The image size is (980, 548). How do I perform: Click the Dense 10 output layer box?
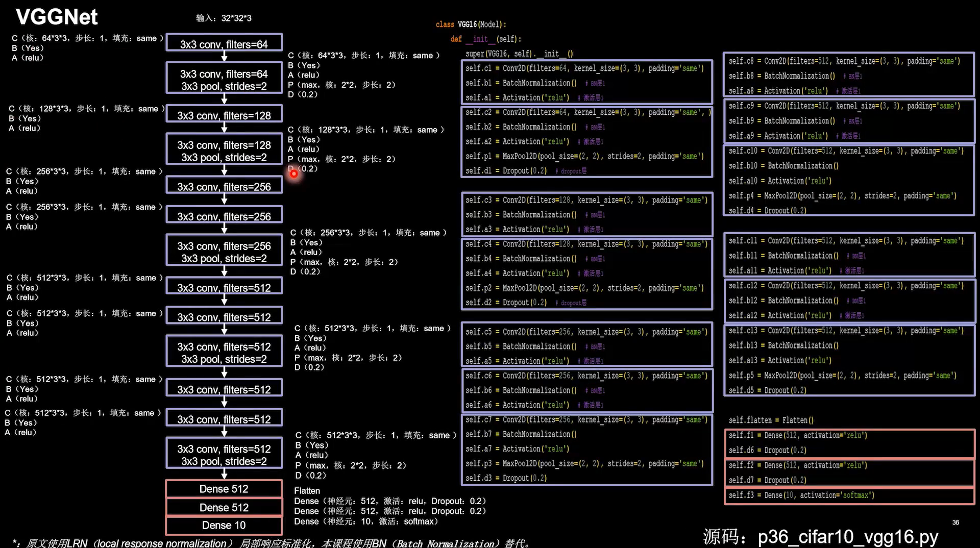pyautogui.click(x=224, y=525)
